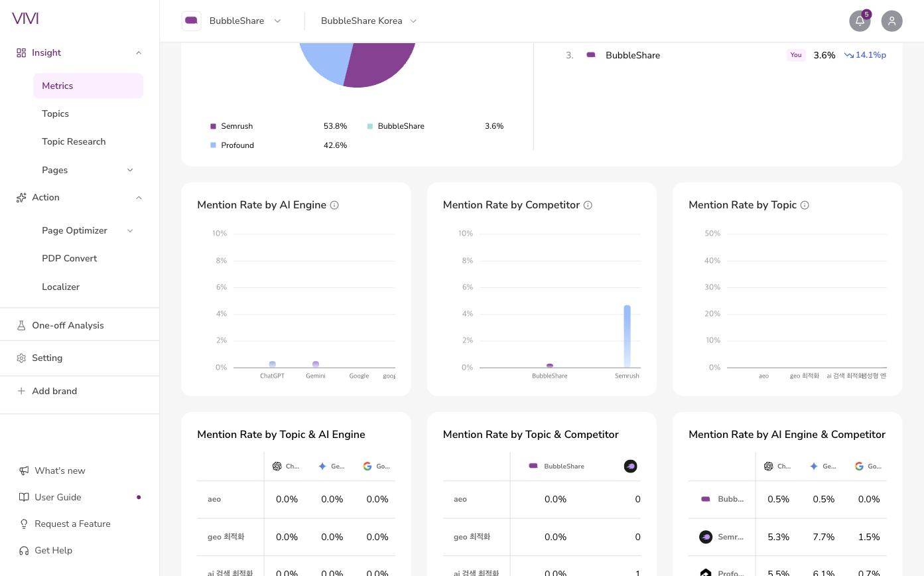
Task: Select Metrics in the sidebar
Action: [x=88, y=86]
